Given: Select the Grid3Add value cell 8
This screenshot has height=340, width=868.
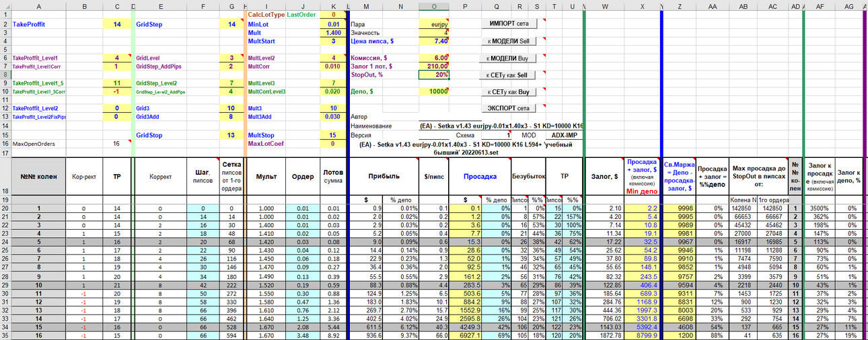Looking at the screenshot, I should [231, 116].
